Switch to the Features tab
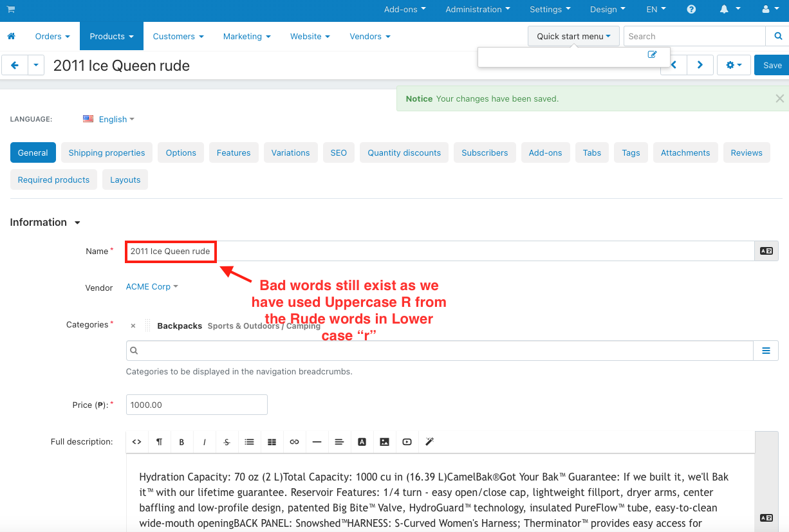Viewport: 789px width, 532px height. 234,152
